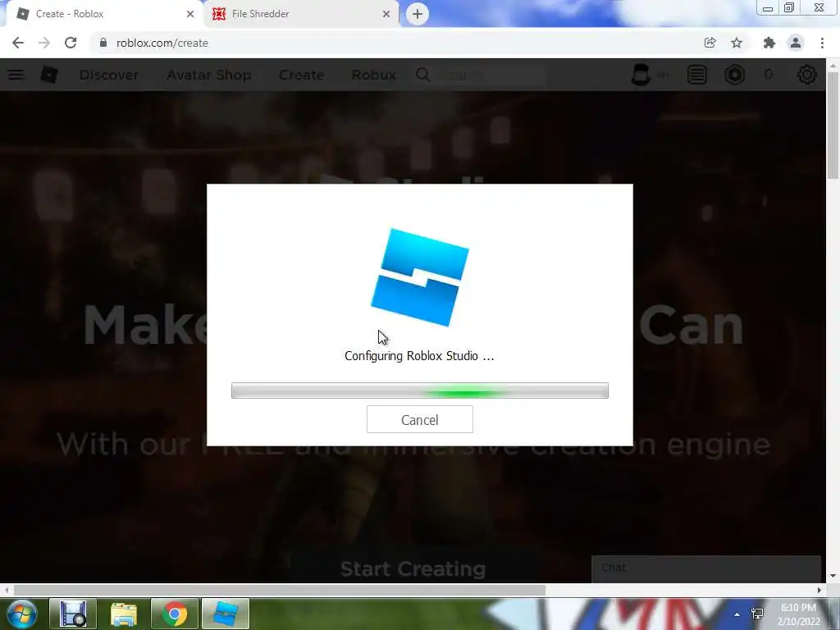
Task: Go back to the previous page
Action: pos(18,43)
